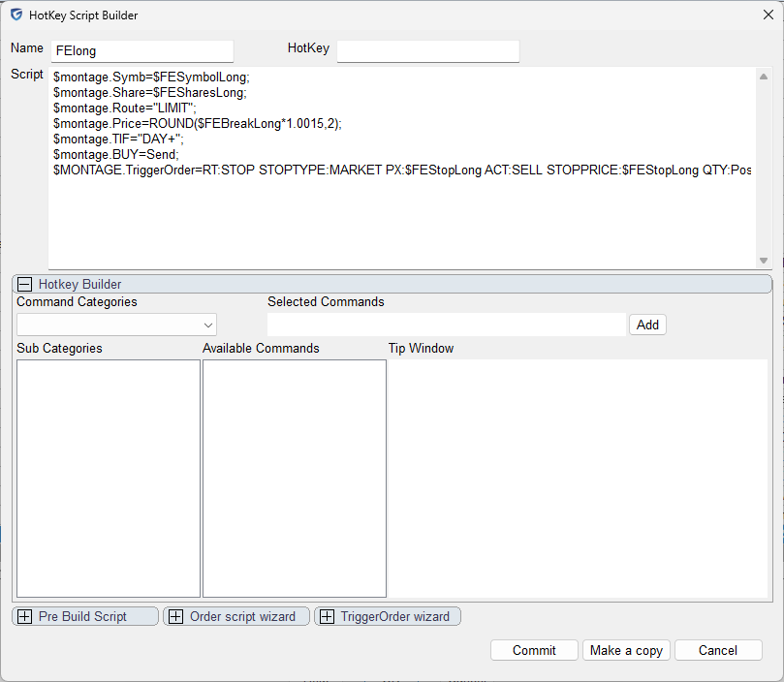Focus the empty HotKey input field
The width and height of the screenshot is (784, 682).
coord(427,51)
